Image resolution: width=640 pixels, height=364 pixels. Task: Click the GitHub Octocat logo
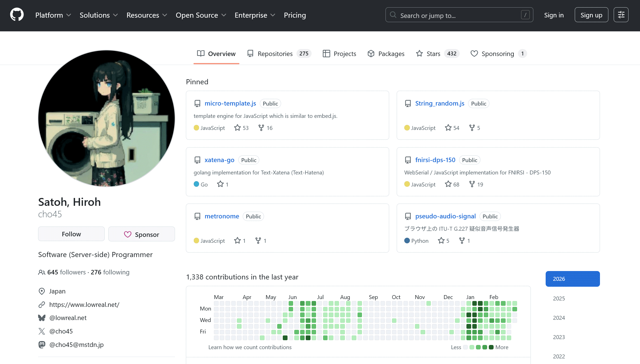coord(17,15)
